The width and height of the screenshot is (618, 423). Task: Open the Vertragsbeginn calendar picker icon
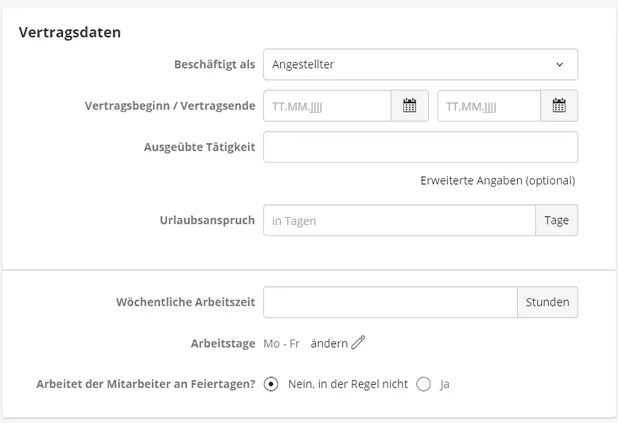(409, 106)
